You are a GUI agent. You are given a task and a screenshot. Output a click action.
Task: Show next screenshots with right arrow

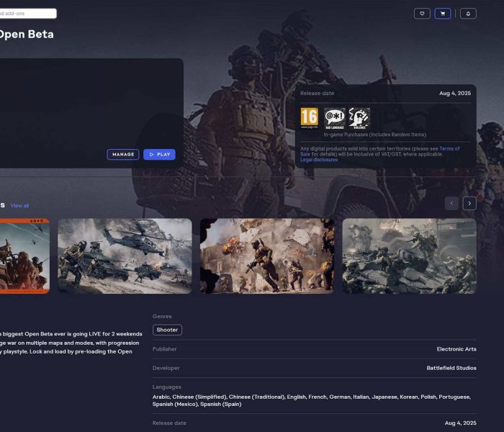469,204
